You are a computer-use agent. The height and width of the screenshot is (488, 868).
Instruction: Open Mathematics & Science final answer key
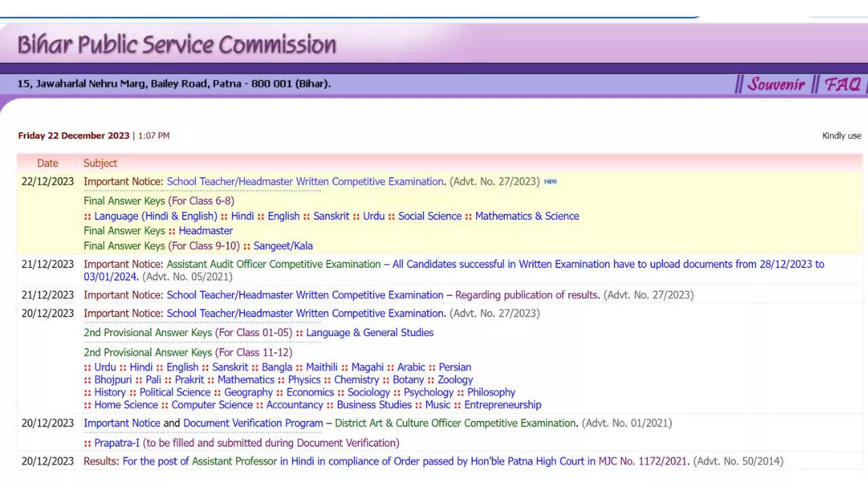pyautogui.click(x=527, y=216)
